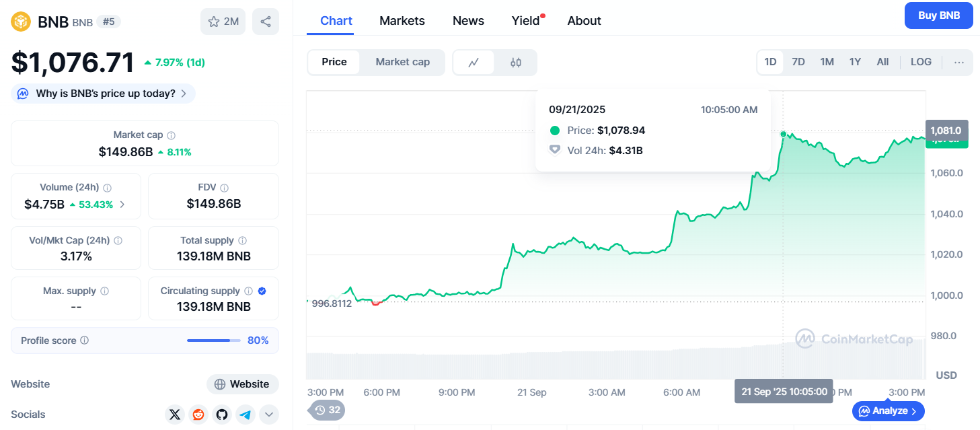The width and height of the screenshot is (980, 430).
Task: Click the chart point marker at 10:05 AM
Action: 784,134
